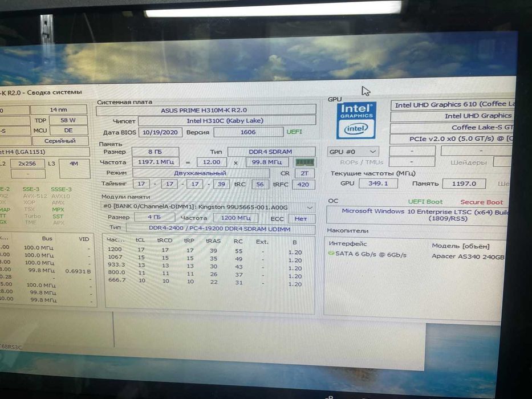The image size is (532, 399).
Task: Click the Интерфейс column header
Action: [x=348, y=243]
